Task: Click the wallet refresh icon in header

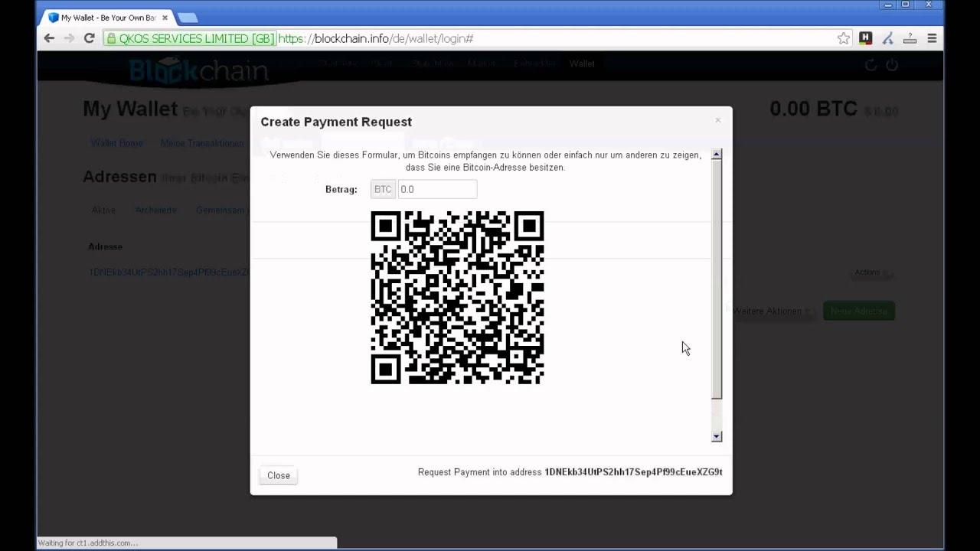Action: [x=871, y=65]
